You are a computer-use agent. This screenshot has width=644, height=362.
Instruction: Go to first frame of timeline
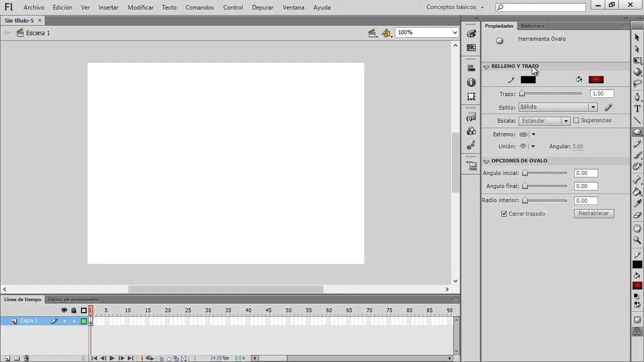pyautogui.click(x=94, y=358)
